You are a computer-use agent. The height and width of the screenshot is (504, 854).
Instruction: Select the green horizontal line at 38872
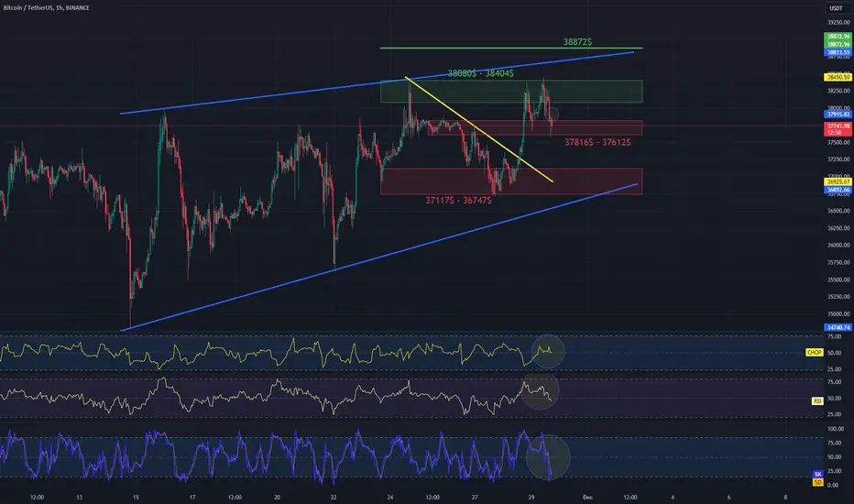point(511,48)
